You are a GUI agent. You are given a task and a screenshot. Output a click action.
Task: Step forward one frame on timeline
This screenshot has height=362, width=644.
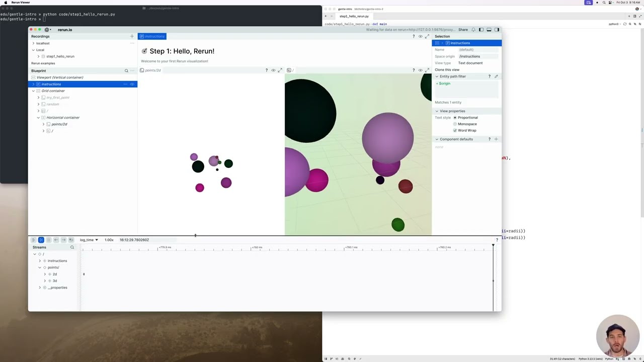point(63,240)
